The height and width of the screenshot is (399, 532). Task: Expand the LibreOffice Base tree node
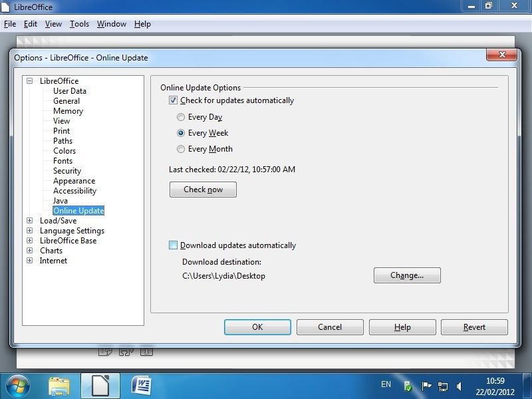(29, 241)
